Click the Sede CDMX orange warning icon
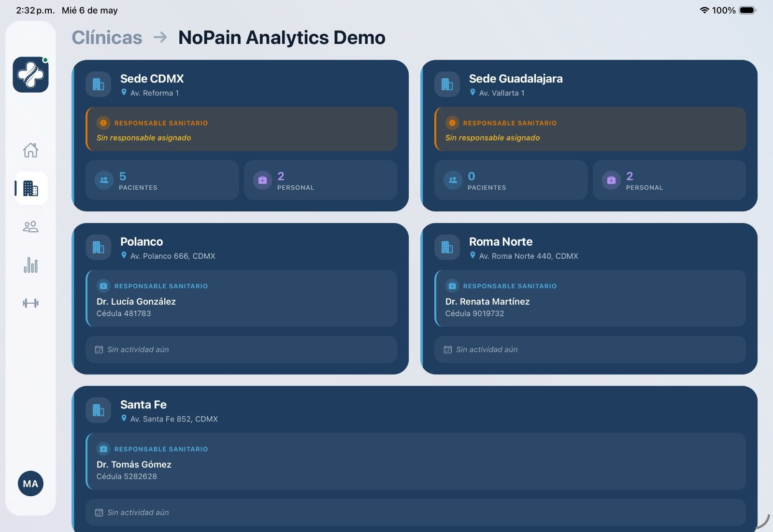This screenshot has height=532, width=773. pyautogui.click(x=103, y=123)
